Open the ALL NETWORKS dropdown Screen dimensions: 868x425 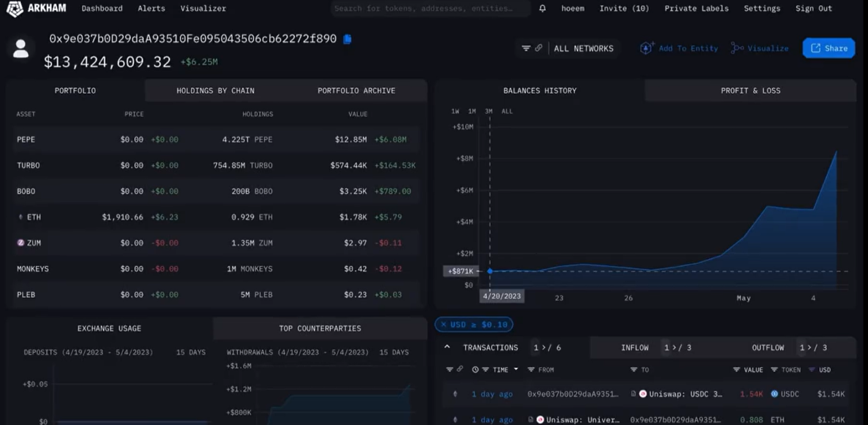point(584,48)
